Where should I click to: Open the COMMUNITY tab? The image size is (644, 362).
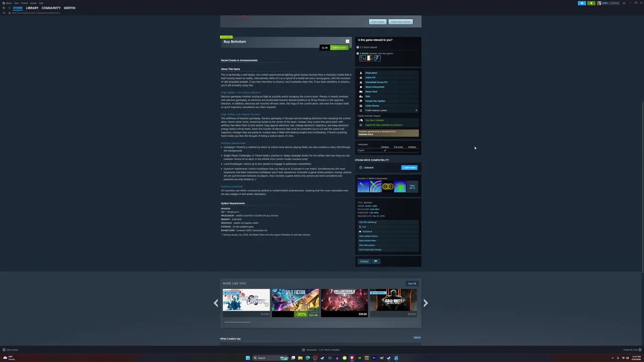coord(51,8)
